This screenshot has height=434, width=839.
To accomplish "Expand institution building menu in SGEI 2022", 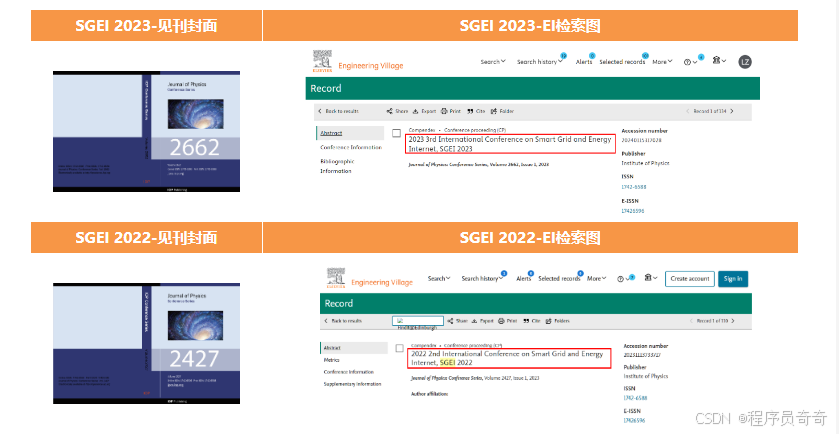I will pos(651,278).
